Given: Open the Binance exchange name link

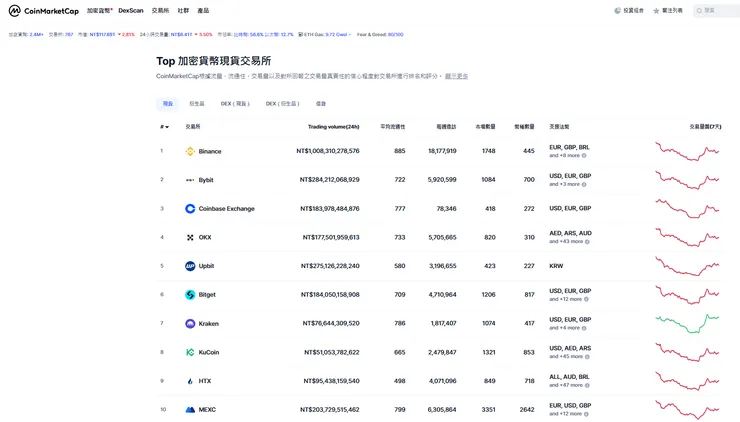Looking at the screenshot, I should 210,152.
